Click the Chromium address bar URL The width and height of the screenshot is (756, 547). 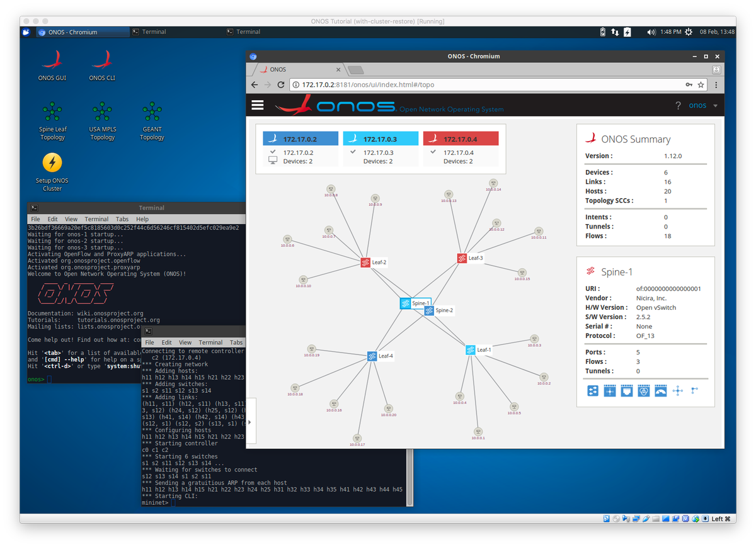point(368,84)
